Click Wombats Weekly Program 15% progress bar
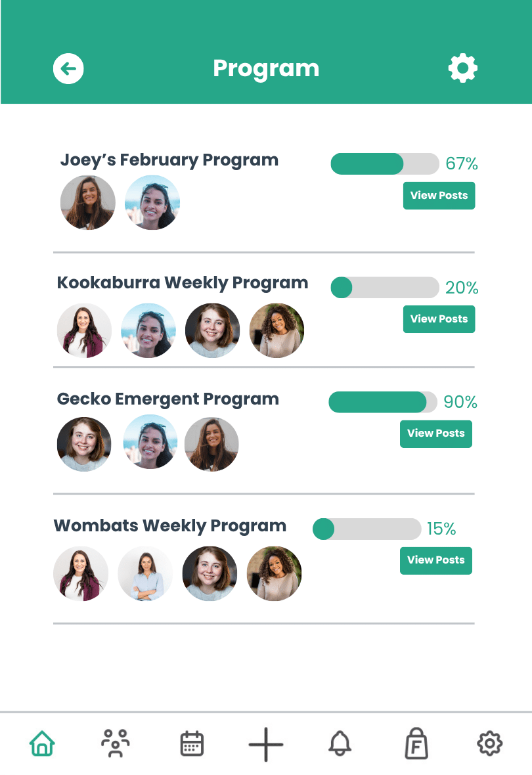Viewport: 532px width, 775px height. [x=366, y=529]
